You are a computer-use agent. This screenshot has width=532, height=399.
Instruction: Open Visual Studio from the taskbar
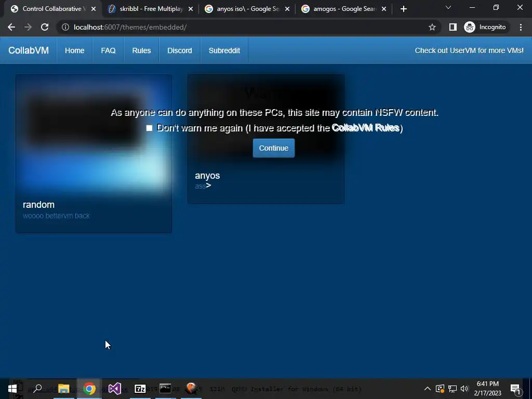pyautogui.click(x=115, y=389)
